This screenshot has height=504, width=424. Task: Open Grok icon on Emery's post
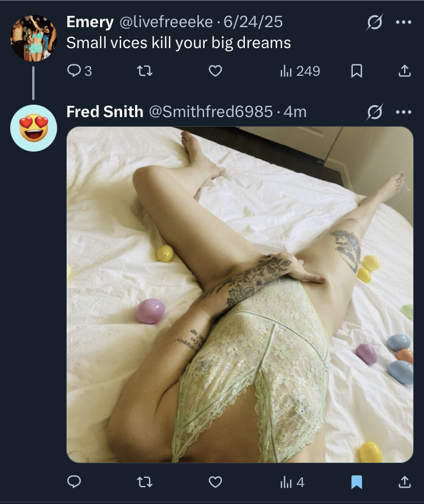374,22
